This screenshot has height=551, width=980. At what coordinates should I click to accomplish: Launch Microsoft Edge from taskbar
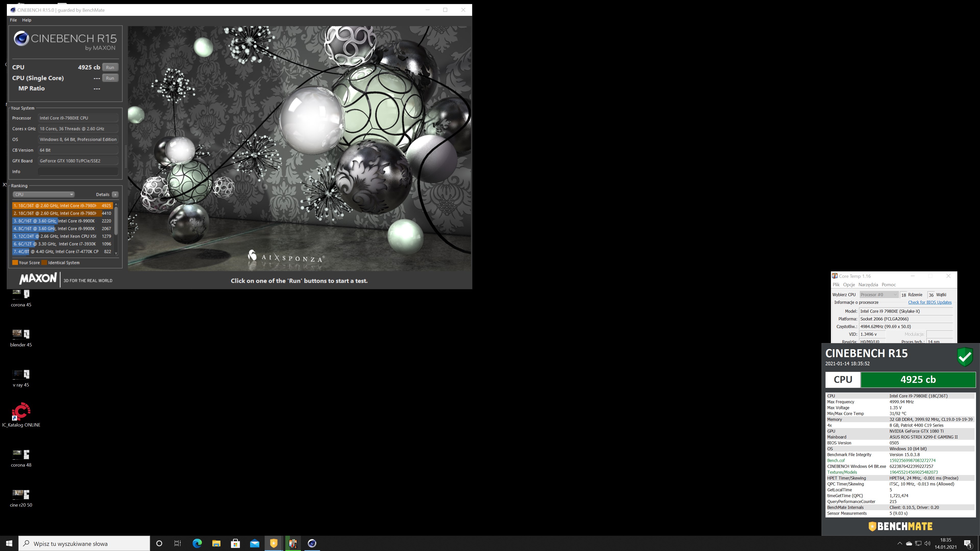tap(197, 543)
